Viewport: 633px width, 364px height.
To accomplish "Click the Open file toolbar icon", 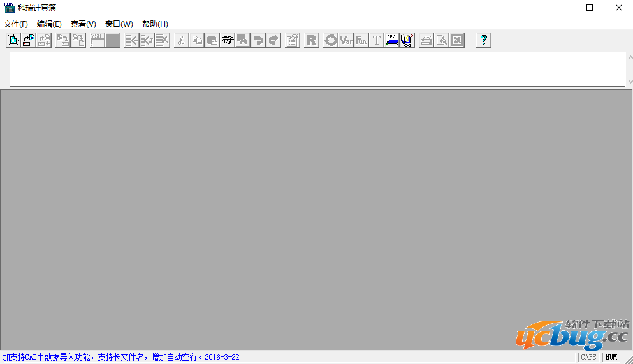I will tap(29, 40).
